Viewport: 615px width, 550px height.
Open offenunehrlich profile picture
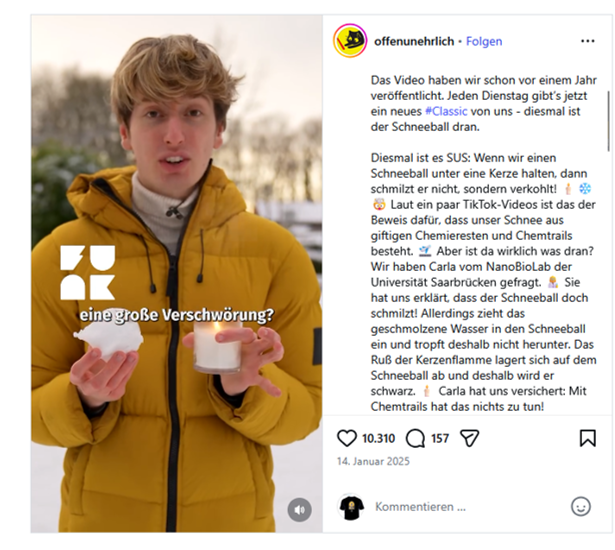350,41
